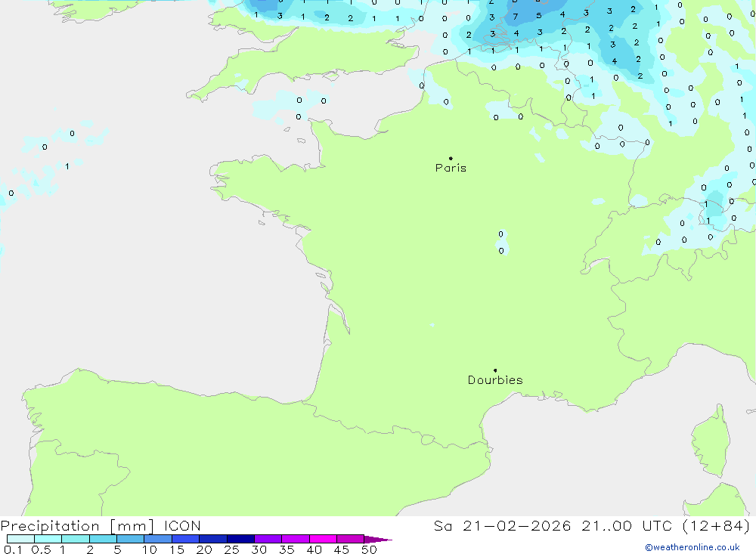This screenshot has height=554, width=756.
Task: Click the "Precipitation [mm] ICON" title
Action: click(x=101, y=526)
